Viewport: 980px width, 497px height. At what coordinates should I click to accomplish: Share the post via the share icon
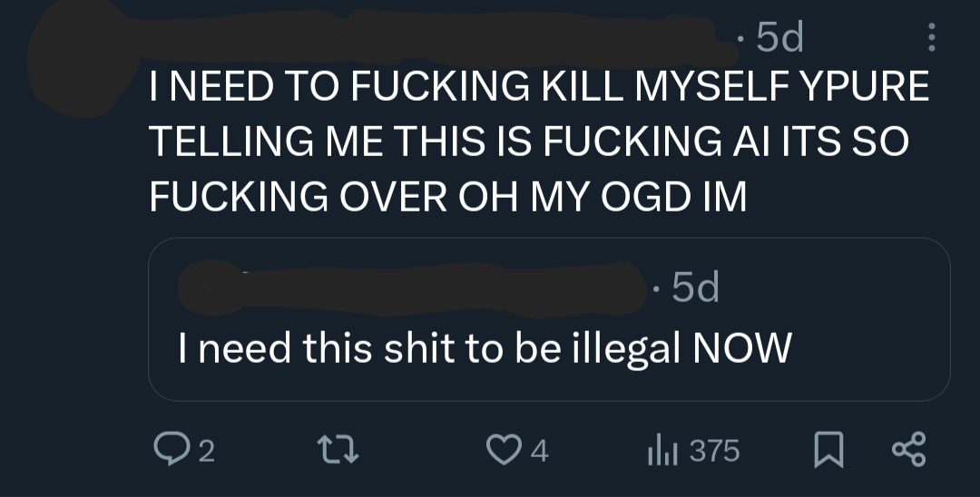pos(908,450)
